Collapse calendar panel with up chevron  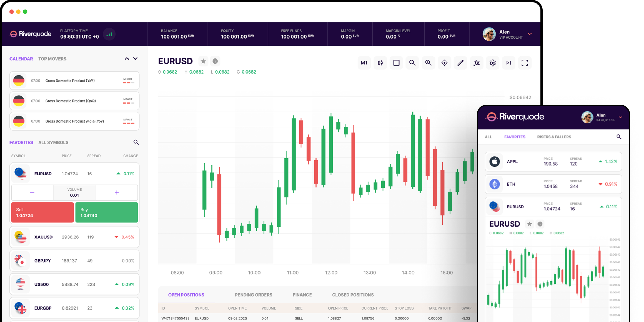pyautogui.click(x=127, y=59)
